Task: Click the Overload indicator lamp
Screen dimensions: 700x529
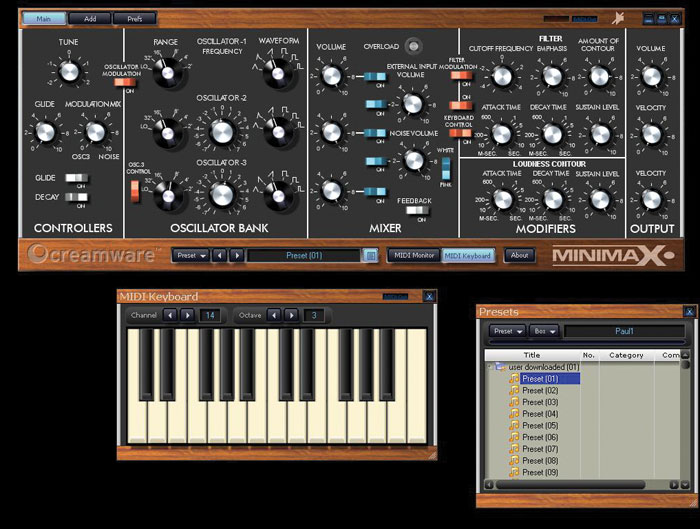Action: 414,46
